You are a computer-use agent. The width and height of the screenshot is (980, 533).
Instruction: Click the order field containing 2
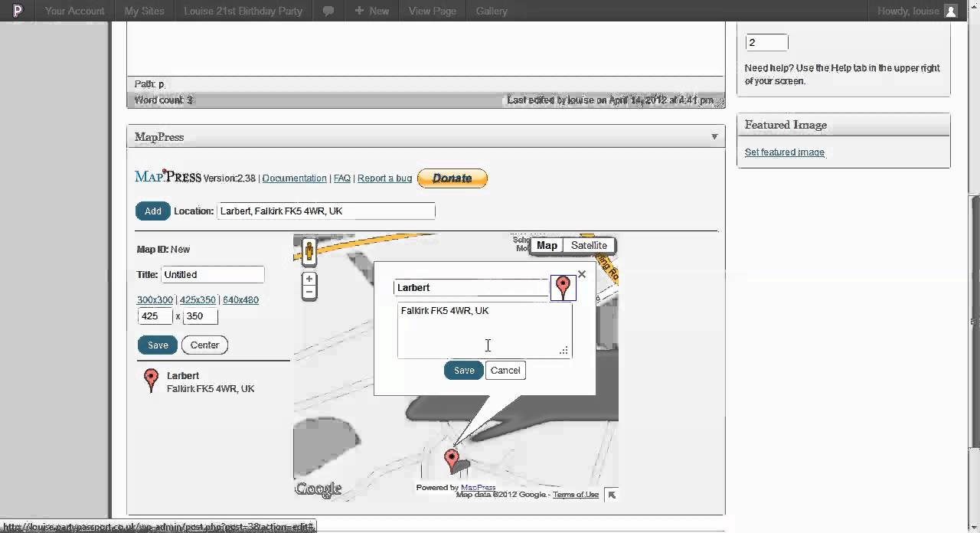point(766,43)
